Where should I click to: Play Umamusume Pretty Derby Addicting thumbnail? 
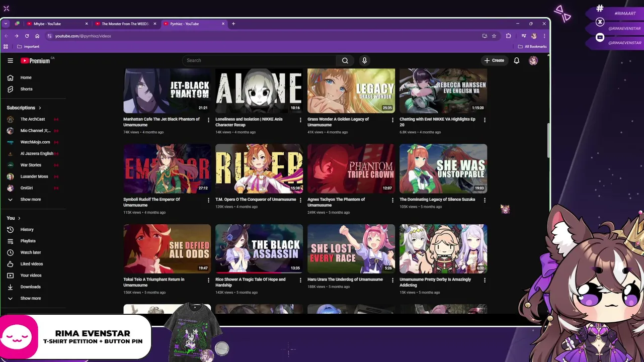(443, 249)
